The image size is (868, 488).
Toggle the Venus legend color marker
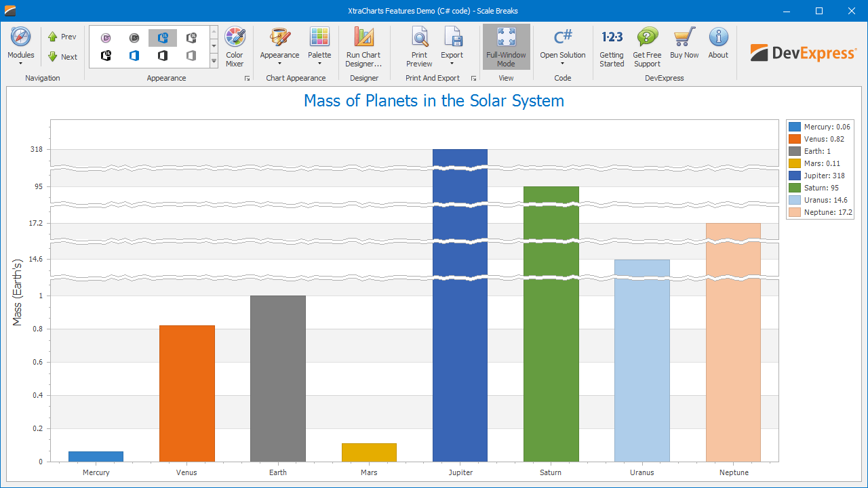[x=795, y=139]
